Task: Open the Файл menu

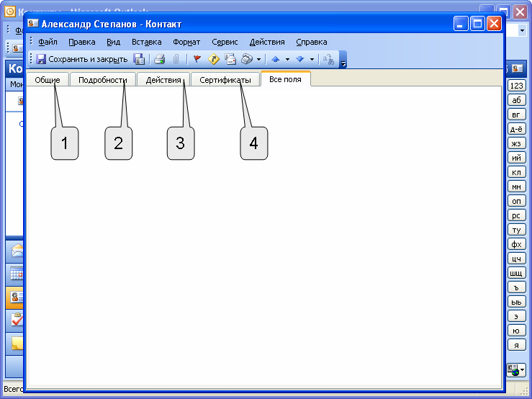Action: tap(48, 42)
